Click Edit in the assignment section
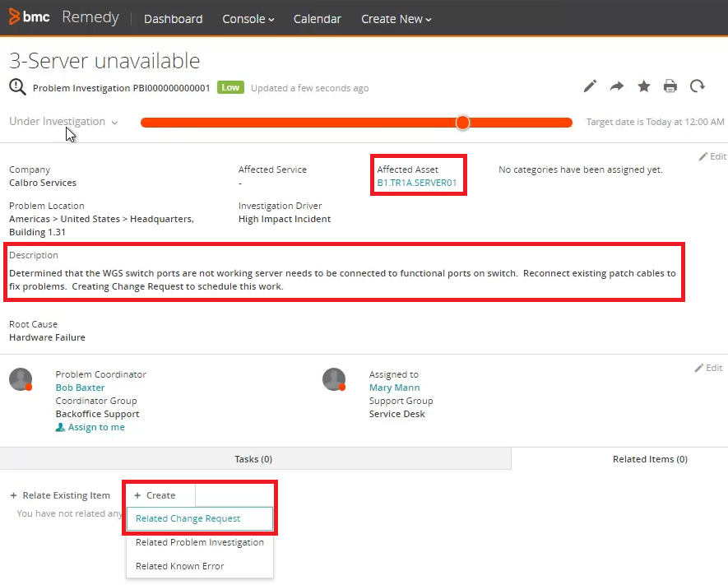Viewport: 728px width, 585px height. (x=708, y=368)
